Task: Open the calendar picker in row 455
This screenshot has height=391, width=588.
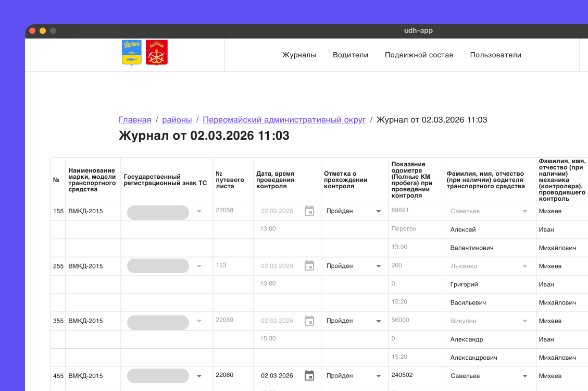Action: [x=309, y=375]
